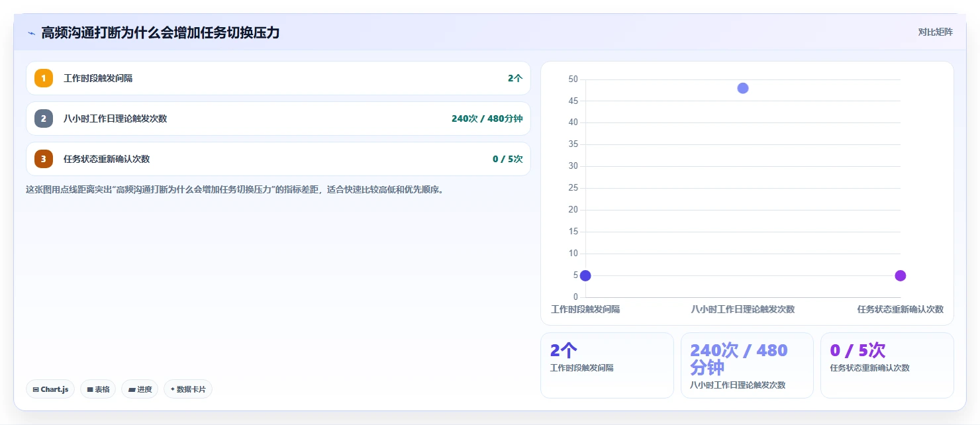980x425 pixels.
Task: Click the description text starting 这张图用点线距离
Action: 234,189
